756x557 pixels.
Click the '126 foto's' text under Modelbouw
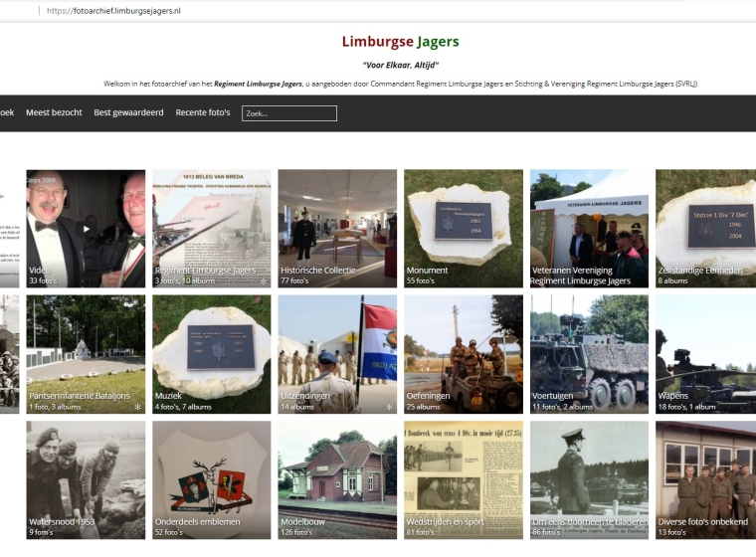(296, 532)
